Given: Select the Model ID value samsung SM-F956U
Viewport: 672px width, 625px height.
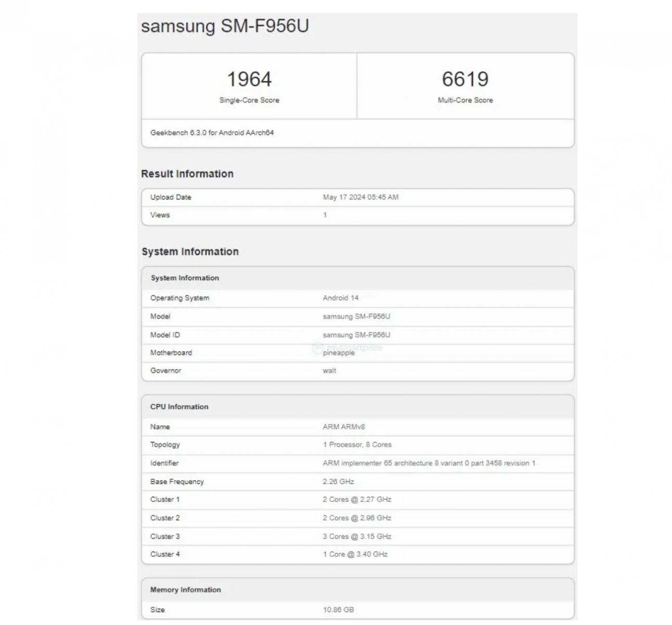Looking at the screenshot, I should coord(357,335).
